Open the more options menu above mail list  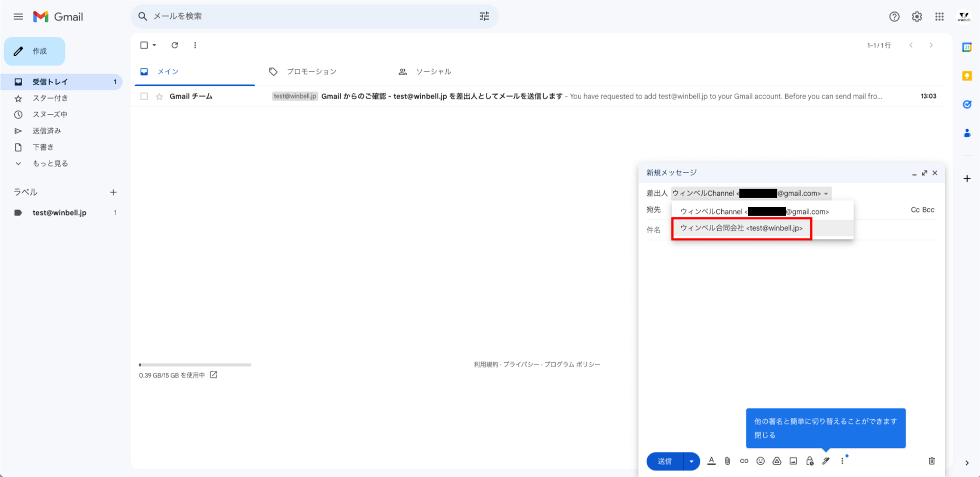(195, 45)
